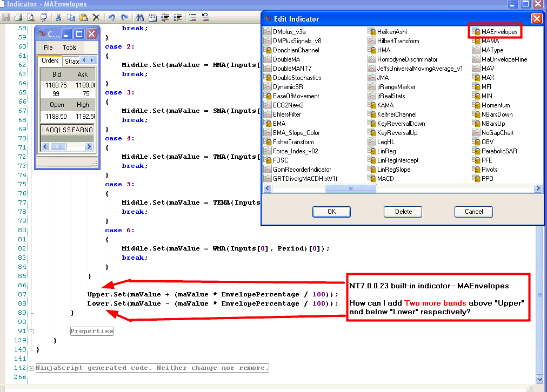Select EhlersFilter indicator

click(286, 114)
